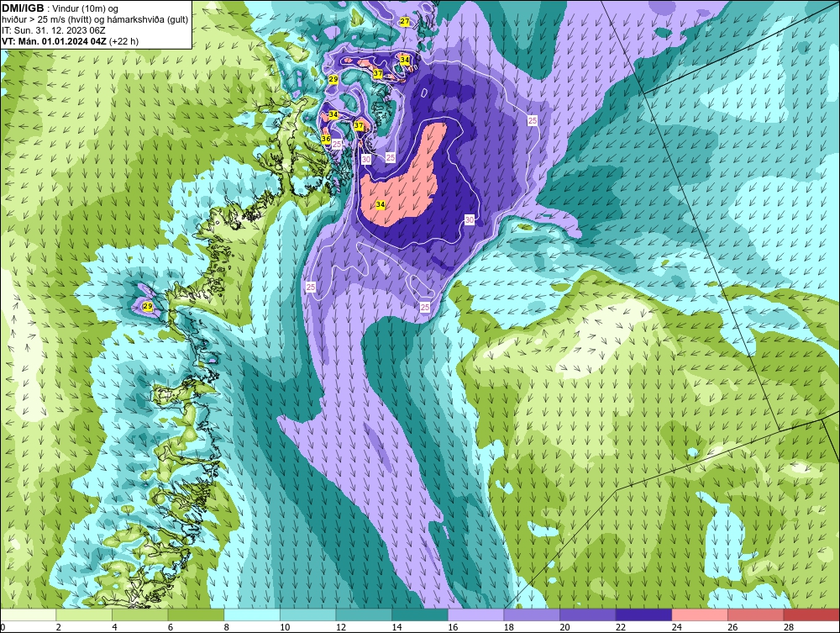Pick the 26–28 m/s salmon red swatch

[x=755, y=615]
